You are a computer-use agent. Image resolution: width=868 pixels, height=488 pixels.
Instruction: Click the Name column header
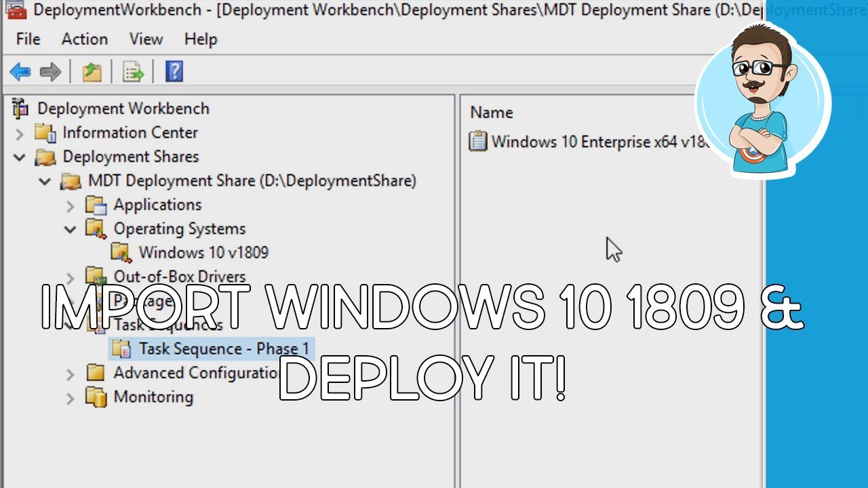click(x=492, y=113)
